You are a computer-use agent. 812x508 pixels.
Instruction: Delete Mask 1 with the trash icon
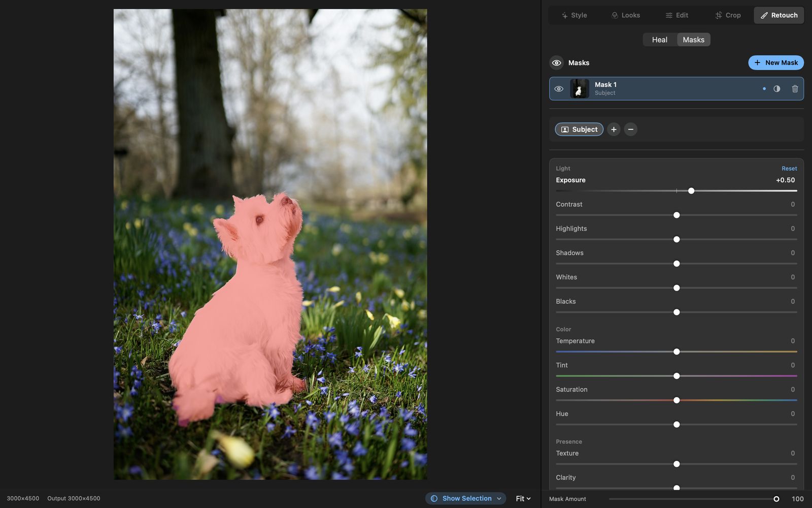795,89
